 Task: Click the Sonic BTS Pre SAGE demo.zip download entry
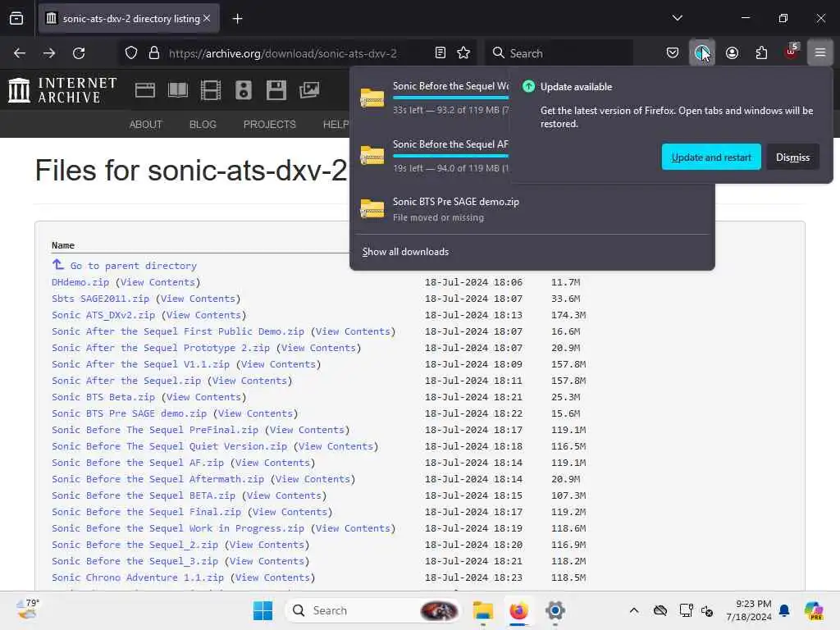click(532, 209)
